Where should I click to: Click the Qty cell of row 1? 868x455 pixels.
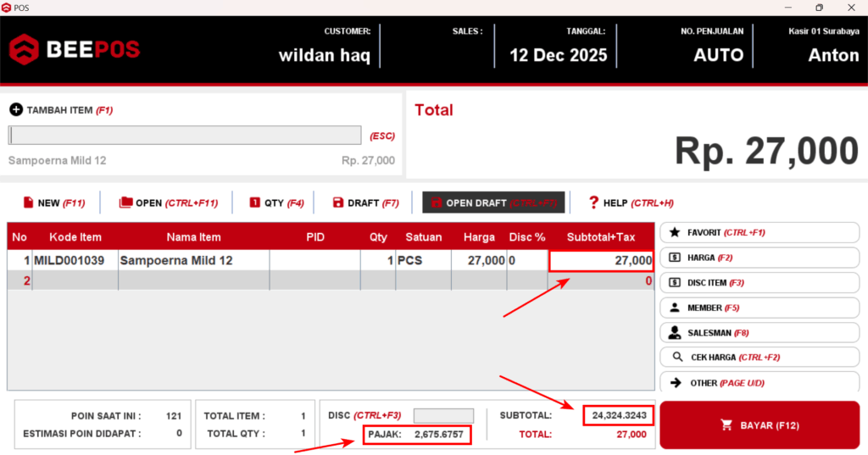377,261
